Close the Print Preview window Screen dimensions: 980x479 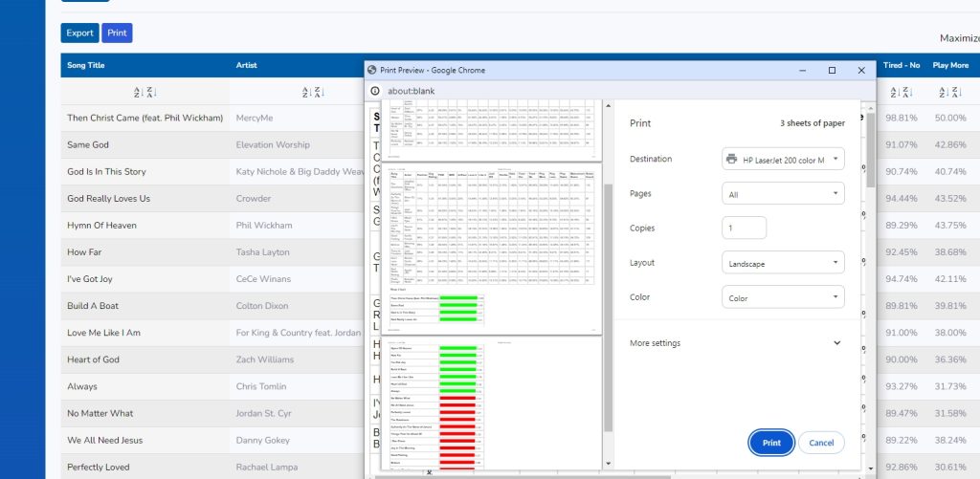[861, 71]
